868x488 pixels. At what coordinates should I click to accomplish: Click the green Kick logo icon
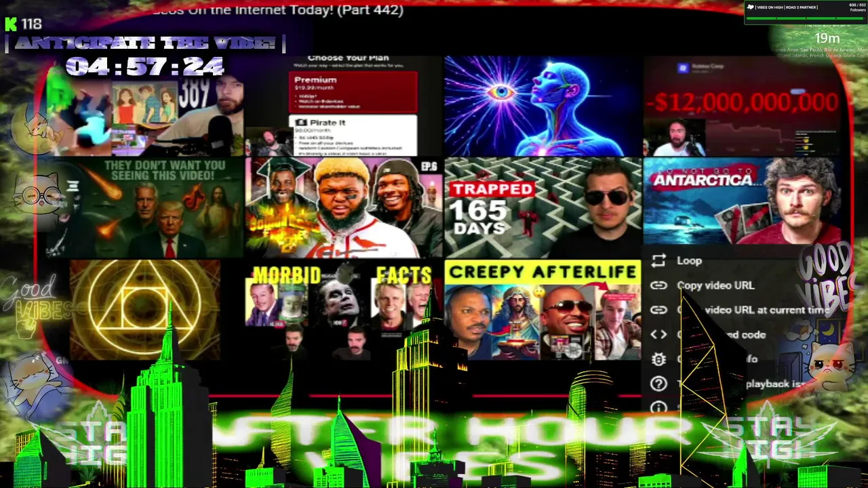[x=10, y=24]
